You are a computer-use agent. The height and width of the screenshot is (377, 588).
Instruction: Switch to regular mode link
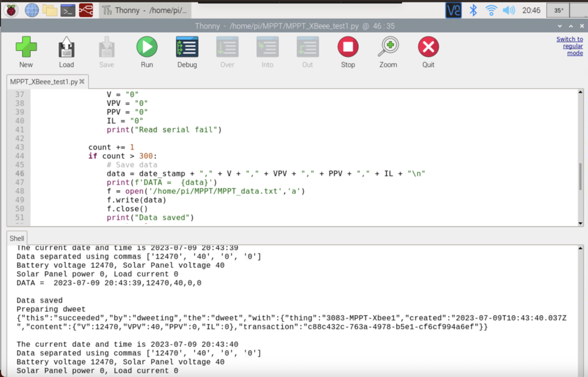(x=569, y=46)
